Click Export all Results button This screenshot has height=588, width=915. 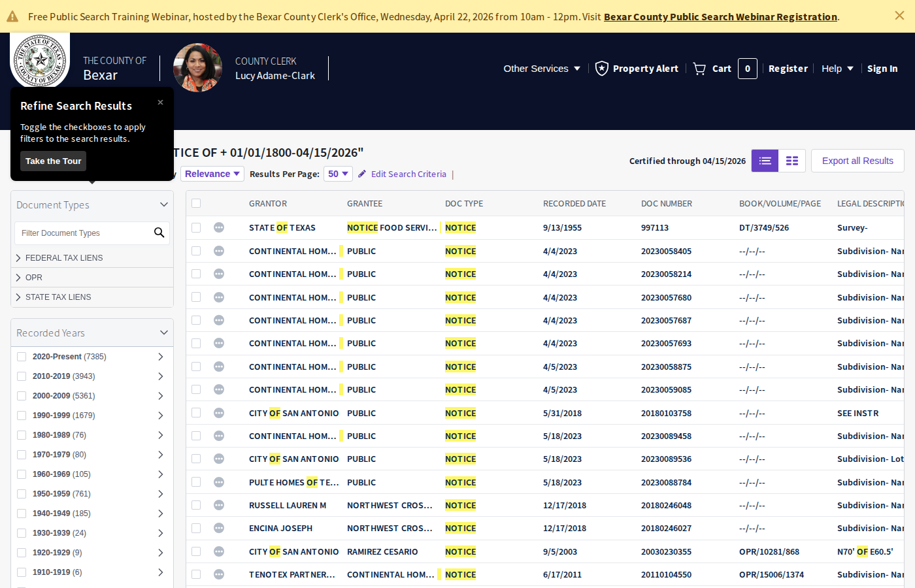(857, 161)
